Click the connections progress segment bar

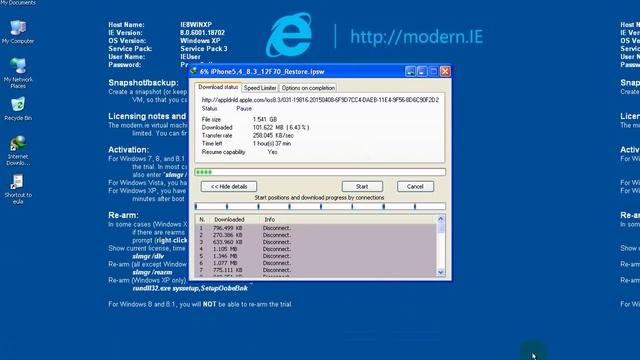320,207
